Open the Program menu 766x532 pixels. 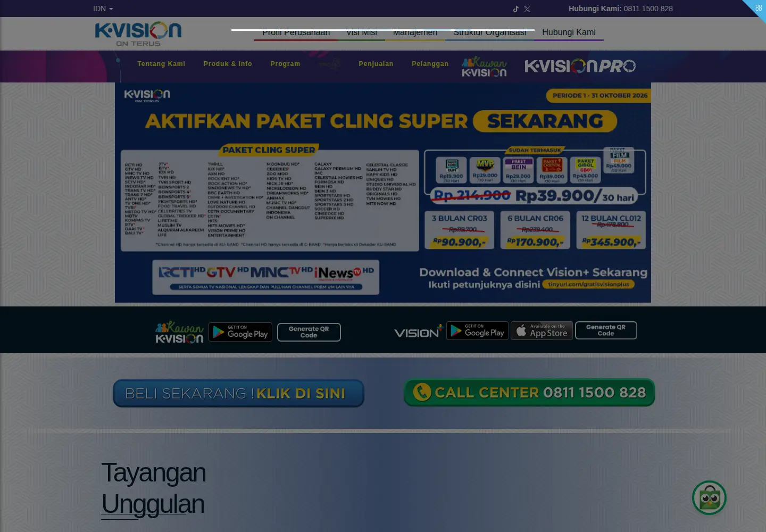pyautogui.click(x=285, y=64)
